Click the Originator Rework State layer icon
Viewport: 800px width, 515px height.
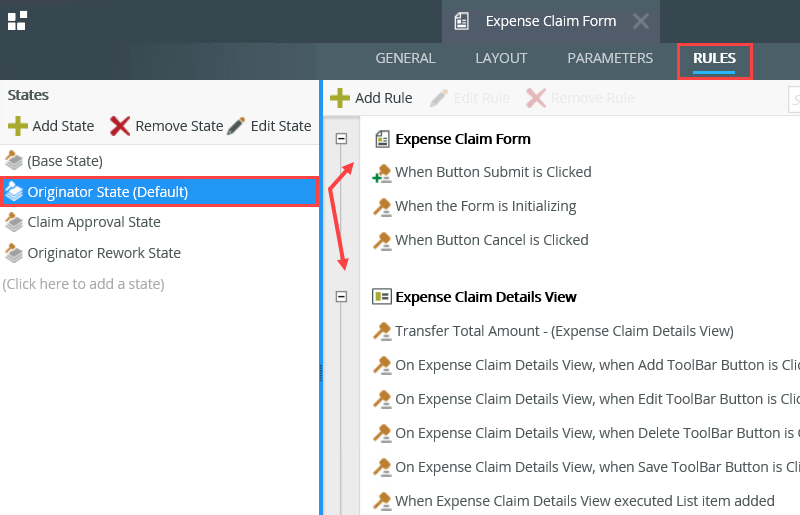pyautogui.click(x=14, y=253)
